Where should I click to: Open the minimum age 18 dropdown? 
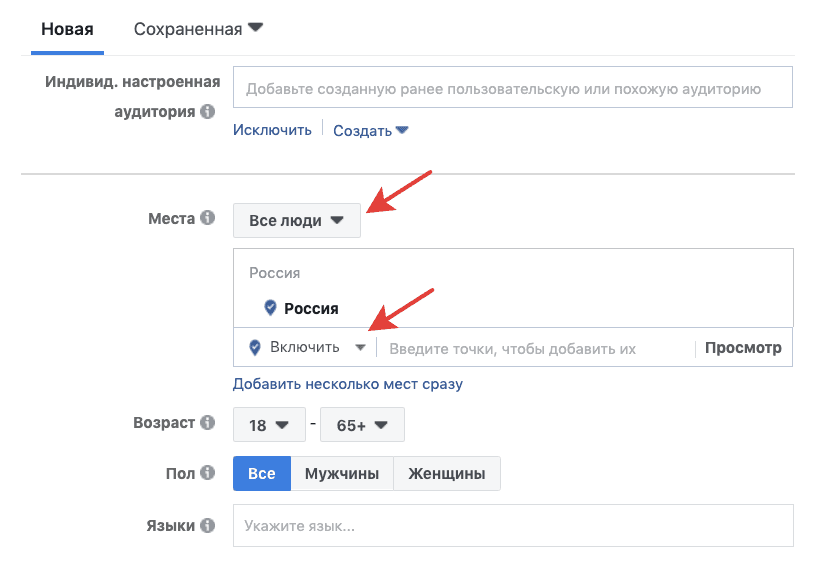click(269, 425)
